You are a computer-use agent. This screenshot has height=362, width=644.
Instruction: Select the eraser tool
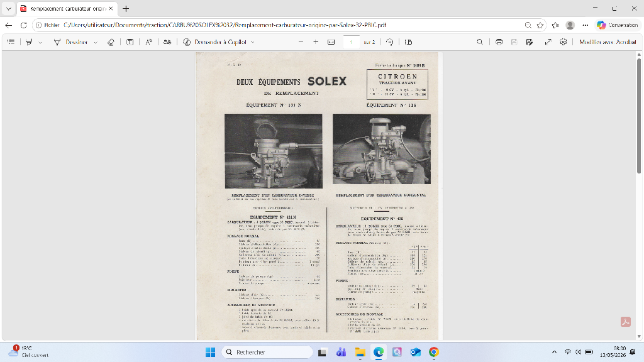click(111, 42)
